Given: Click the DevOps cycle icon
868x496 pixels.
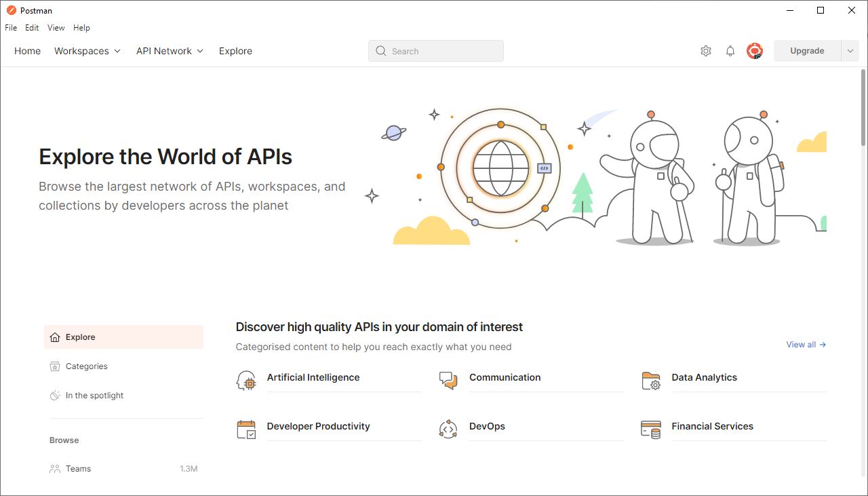Looking at the screenshot, I should (448, 430).
